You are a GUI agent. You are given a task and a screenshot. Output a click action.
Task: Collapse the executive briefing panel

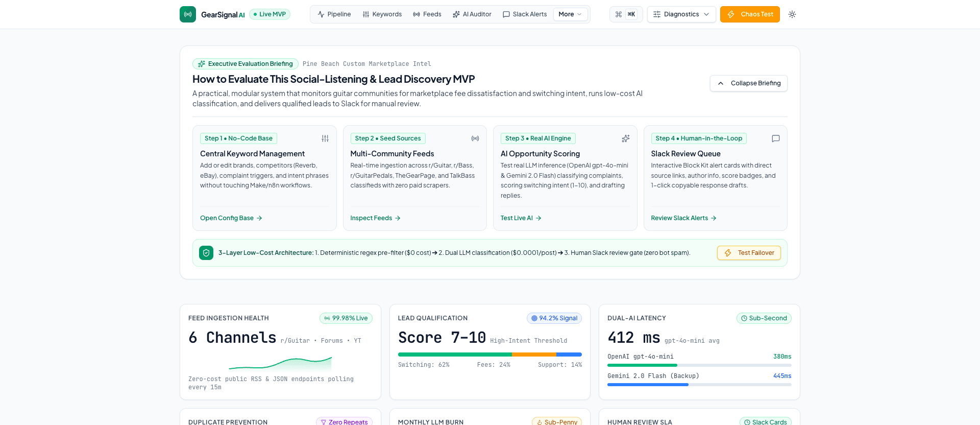point(749,83)
